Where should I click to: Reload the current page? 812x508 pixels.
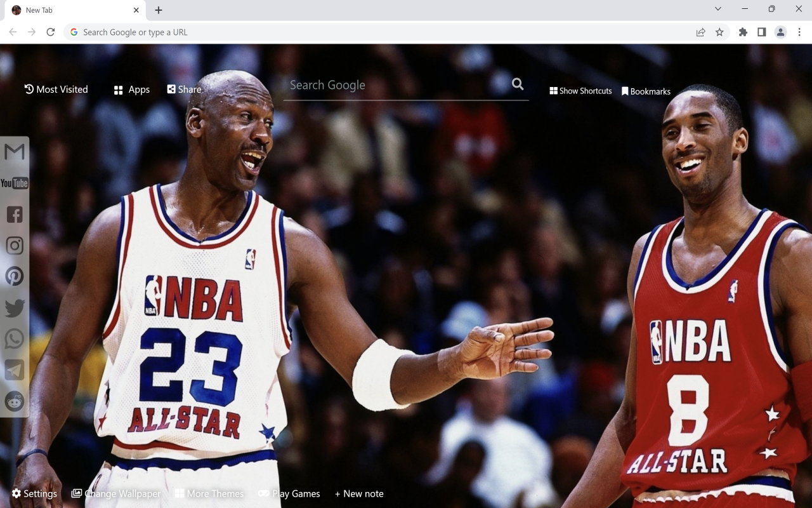tap(51, 32)
